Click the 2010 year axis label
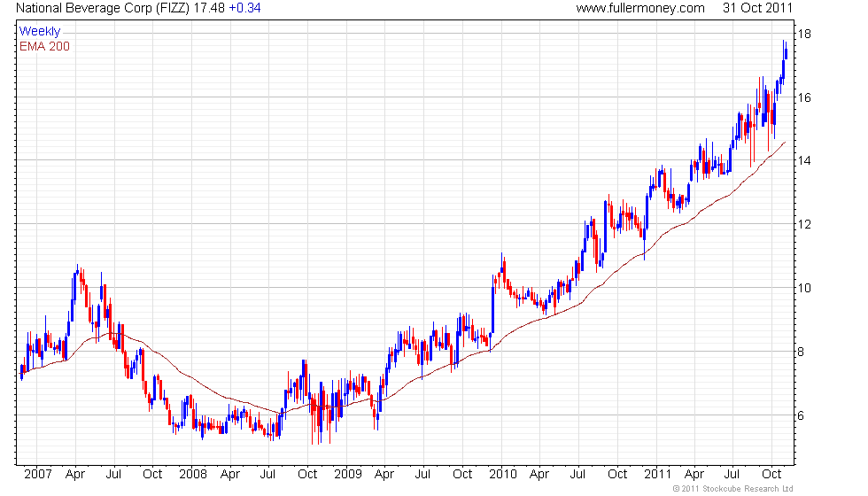Screen dimensions: 868x496 click(x=503, y=475)
